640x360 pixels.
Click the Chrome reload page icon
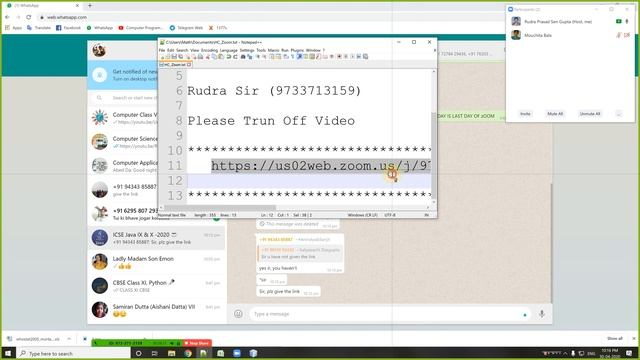(29, 17)
